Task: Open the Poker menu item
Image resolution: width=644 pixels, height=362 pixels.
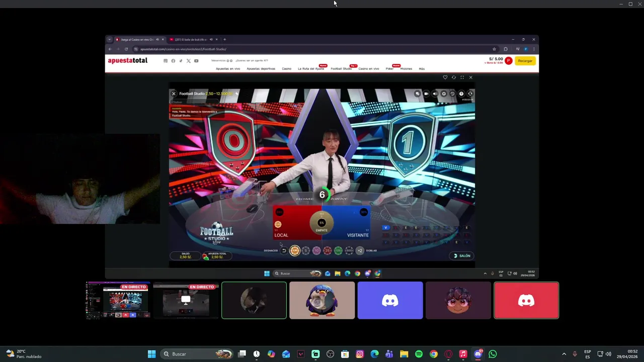Action: [389, 69]
